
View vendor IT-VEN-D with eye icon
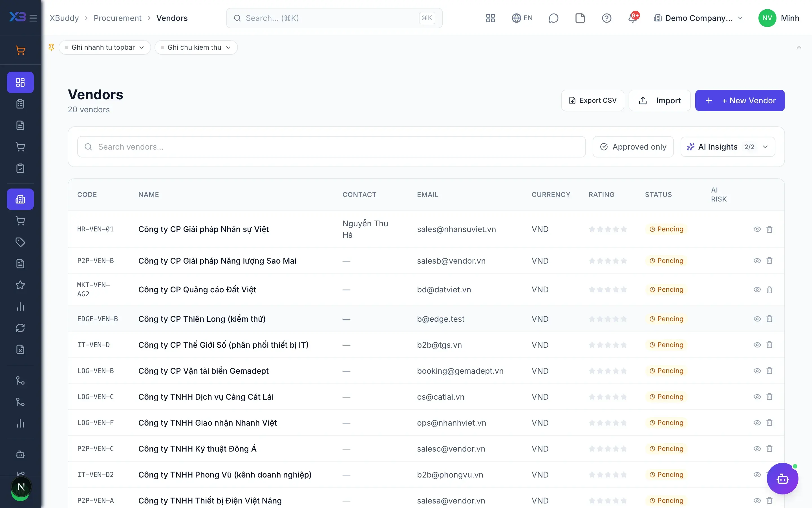pyautogui.click(x=757, y=345)
